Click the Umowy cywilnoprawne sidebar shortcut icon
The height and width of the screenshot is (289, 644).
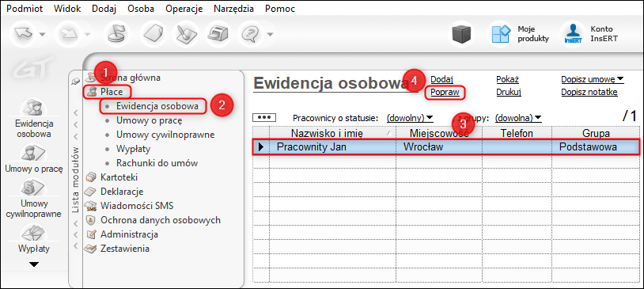34,188
